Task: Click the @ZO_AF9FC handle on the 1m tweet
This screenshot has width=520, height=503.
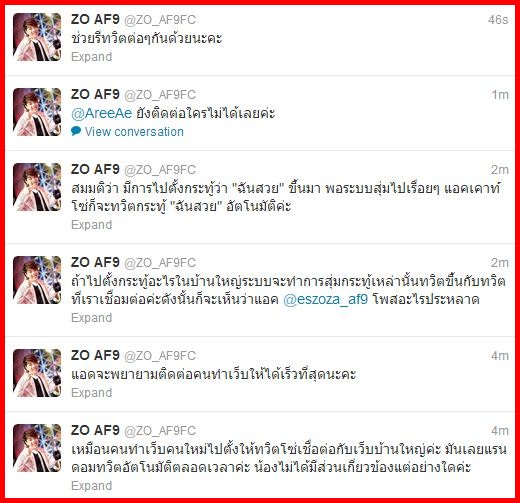Action: pyautogui.click(x=160, y=95)
